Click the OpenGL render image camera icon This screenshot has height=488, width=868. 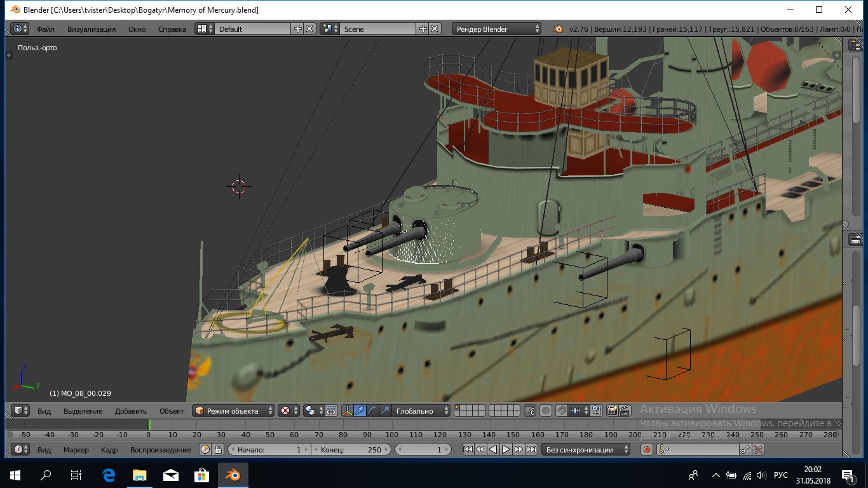point(613,411)
